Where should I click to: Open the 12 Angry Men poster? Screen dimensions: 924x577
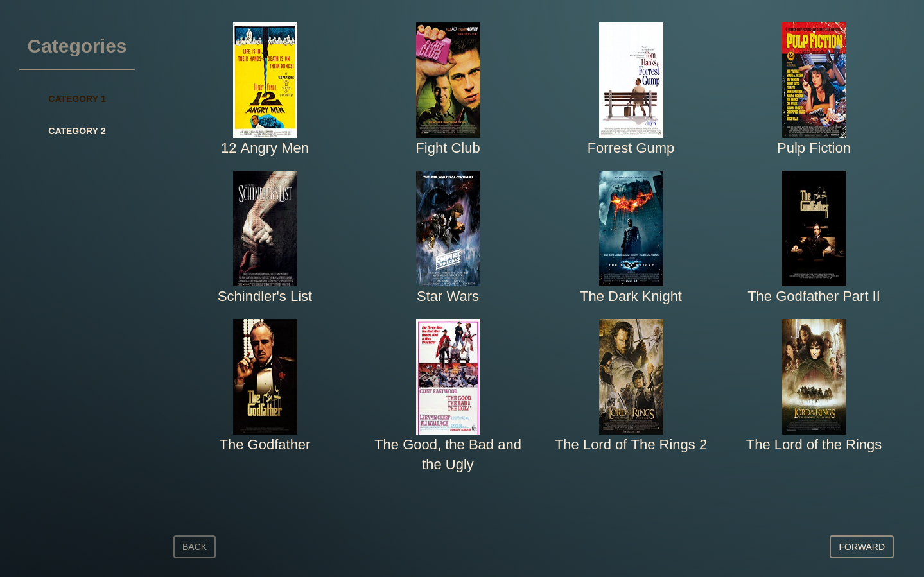tap(265, 80)
